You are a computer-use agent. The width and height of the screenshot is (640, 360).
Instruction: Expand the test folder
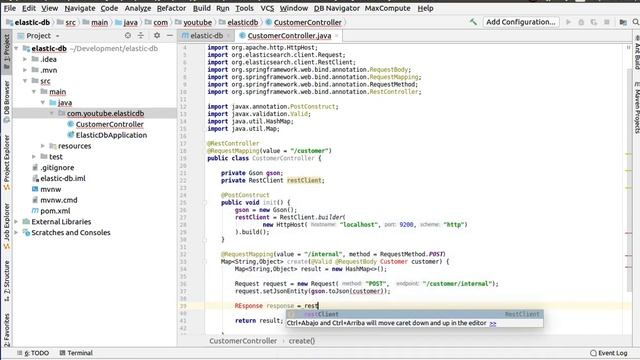[x=34, y=157]
